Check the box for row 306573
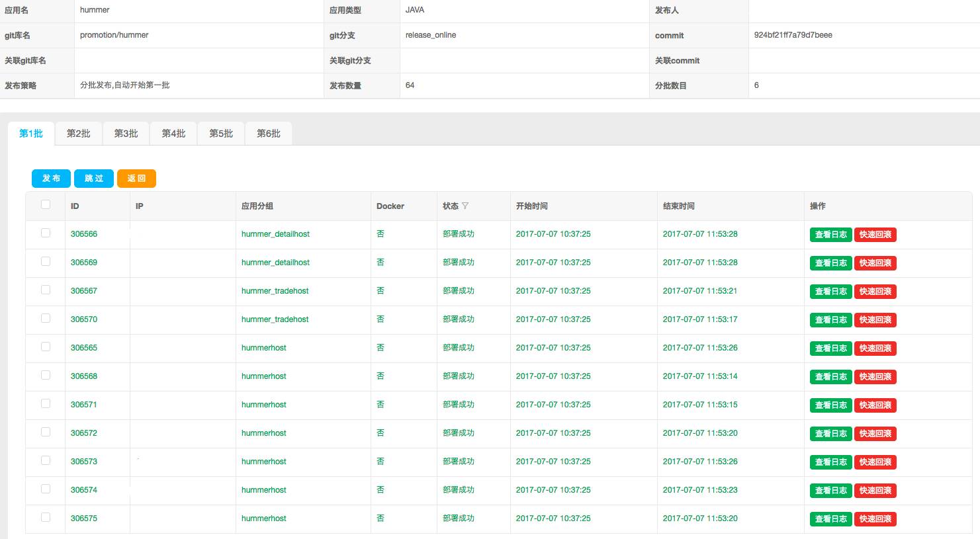Viewport: 980px width, 539px height. click(x=46, y=460)
